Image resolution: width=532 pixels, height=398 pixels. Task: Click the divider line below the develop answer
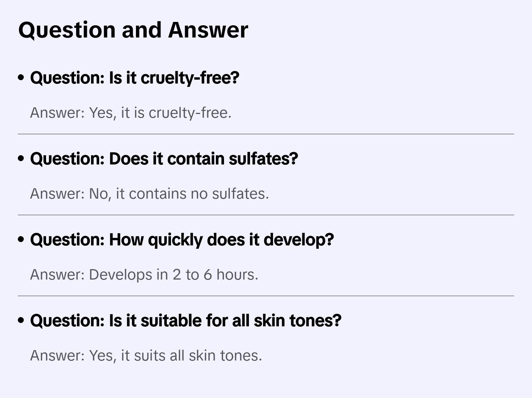[x=266, y=296]
